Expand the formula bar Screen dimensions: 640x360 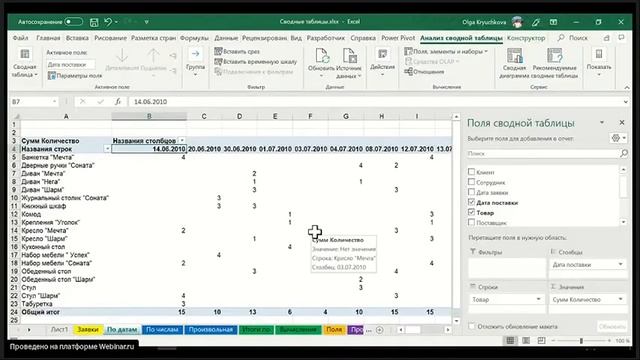[626, 102]
